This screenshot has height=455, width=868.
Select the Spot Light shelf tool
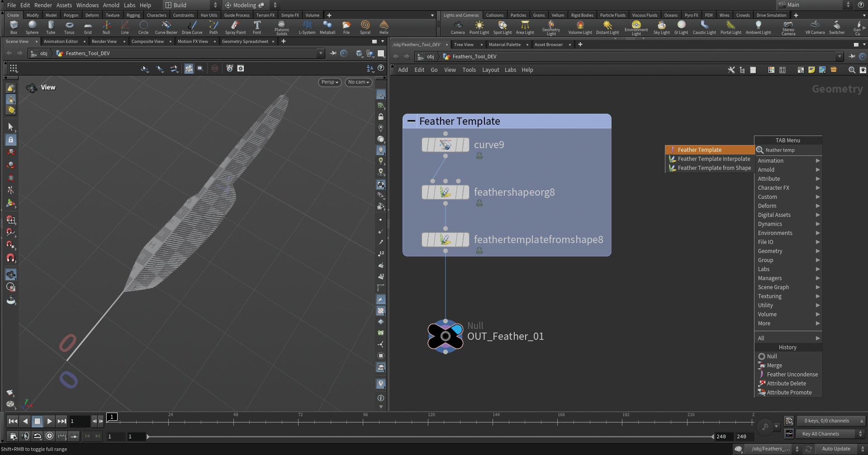point(503,27)
